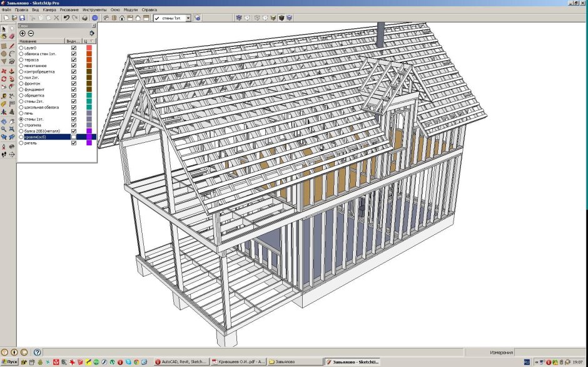Choose the Paint Bucket tool
588x367 pixels.
click(5, 36)
